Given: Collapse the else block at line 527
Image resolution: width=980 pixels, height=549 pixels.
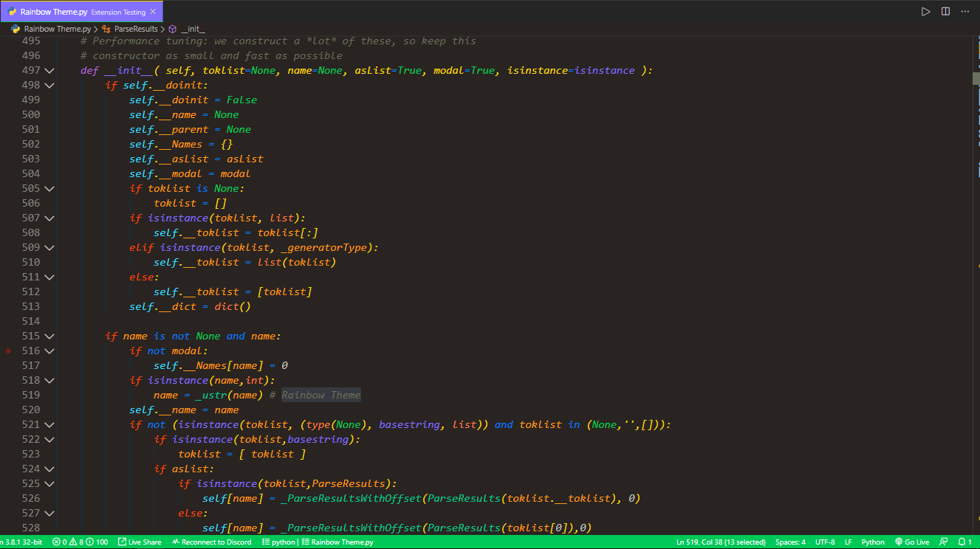Looking at the screenshot, I should tap(49, 513).
